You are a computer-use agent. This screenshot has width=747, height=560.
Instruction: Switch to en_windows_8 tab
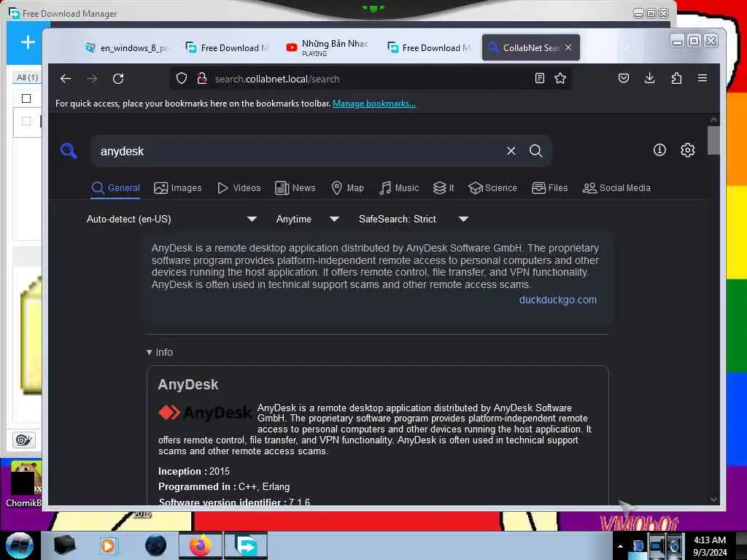127,47
